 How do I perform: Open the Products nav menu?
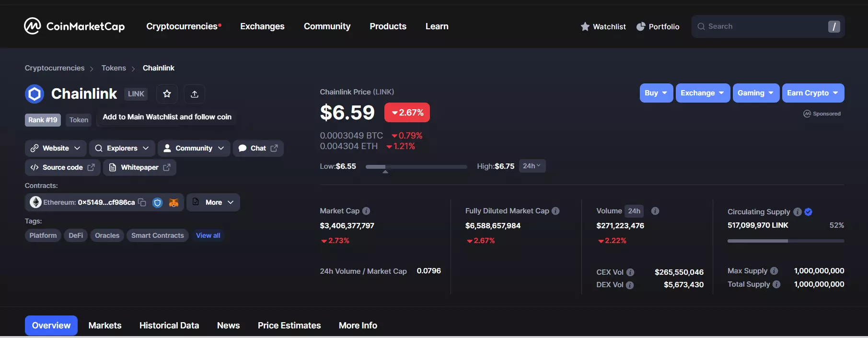(388, 26)
